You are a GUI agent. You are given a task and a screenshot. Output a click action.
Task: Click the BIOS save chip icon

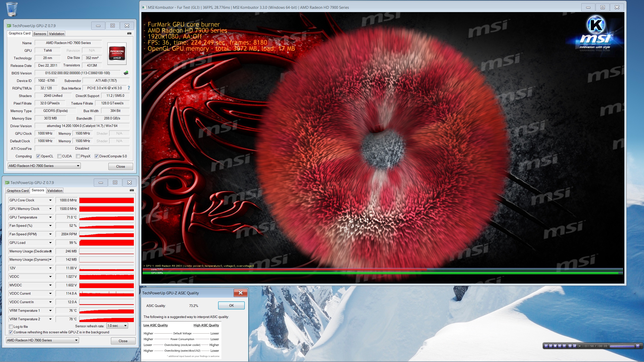tap(126, 73)
